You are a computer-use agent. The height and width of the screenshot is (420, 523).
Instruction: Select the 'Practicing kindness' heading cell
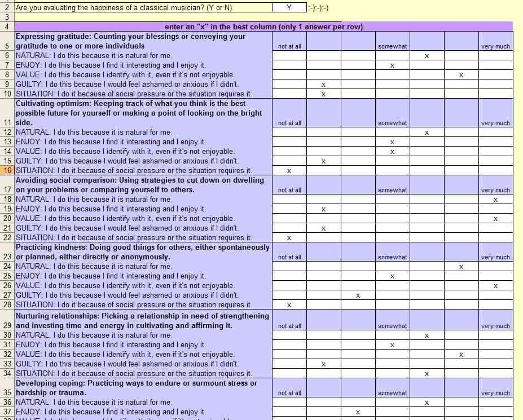(143, 252)
